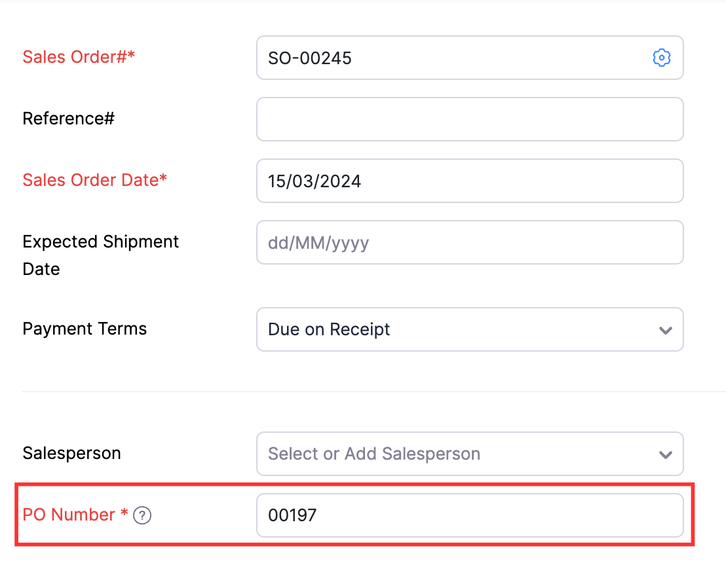Click the Reference# label text
Screen dimensions: 726x588
click(68, 119)
